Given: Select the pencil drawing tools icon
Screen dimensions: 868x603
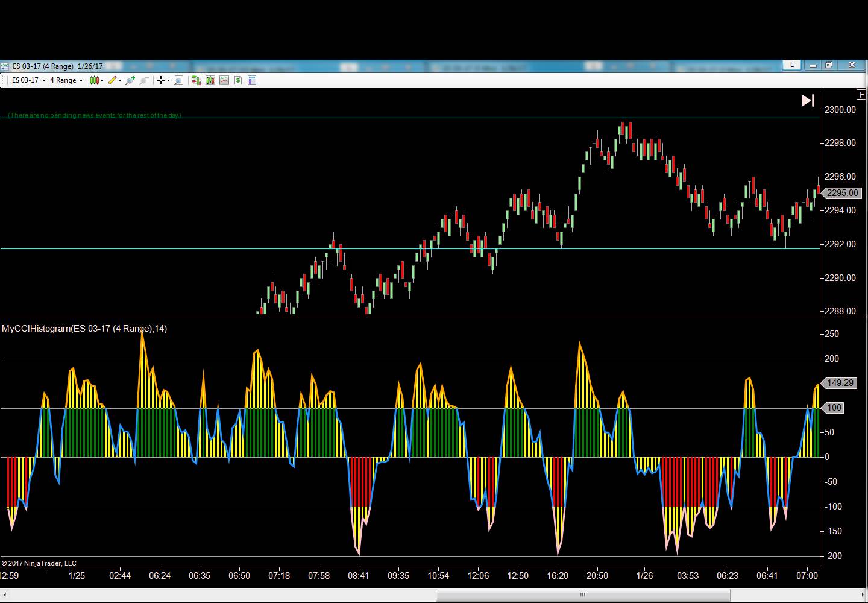Looking at the screenshot, I should [112, 80].
